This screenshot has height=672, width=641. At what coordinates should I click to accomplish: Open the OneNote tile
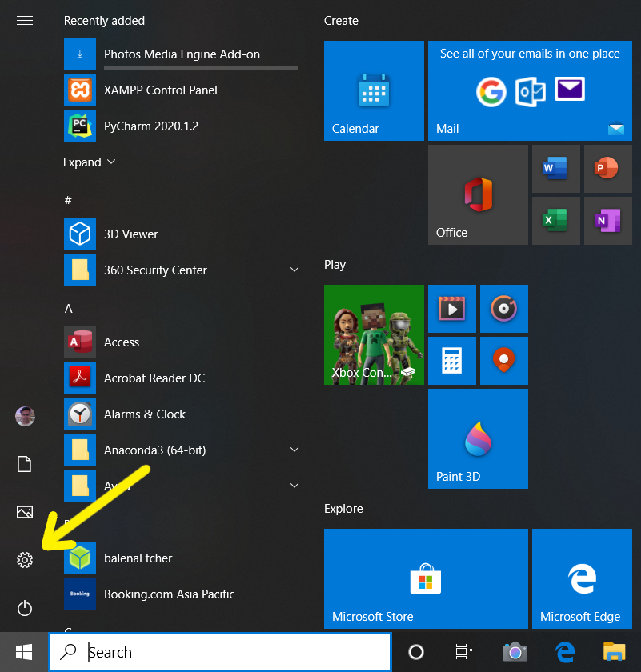608,221
